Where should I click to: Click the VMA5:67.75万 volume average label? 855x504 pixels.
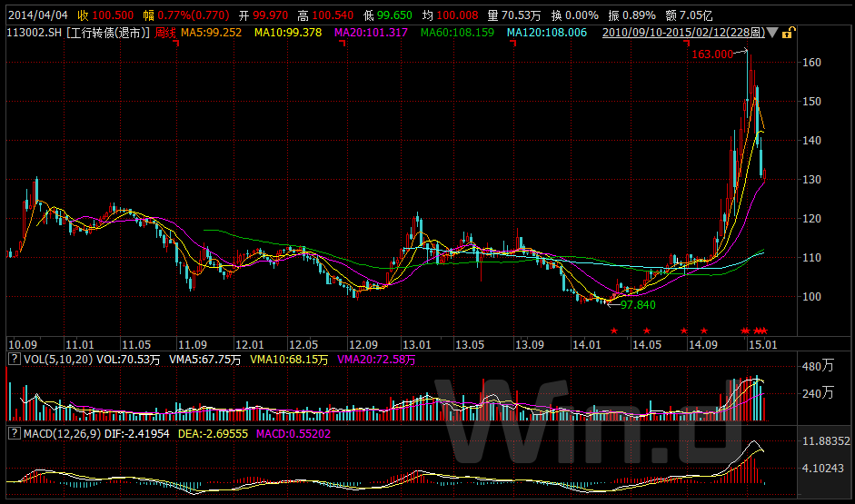click(x=205, y=360)
